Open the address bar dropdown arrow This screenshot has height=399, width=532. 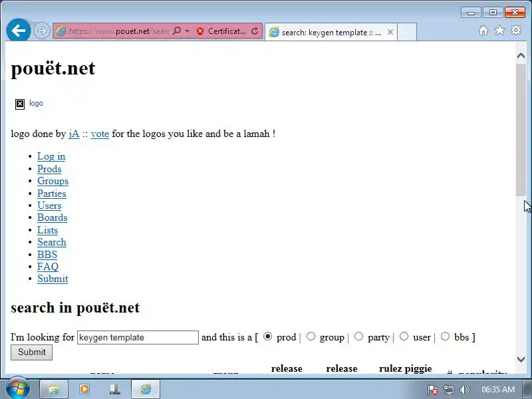coord(188,31)
